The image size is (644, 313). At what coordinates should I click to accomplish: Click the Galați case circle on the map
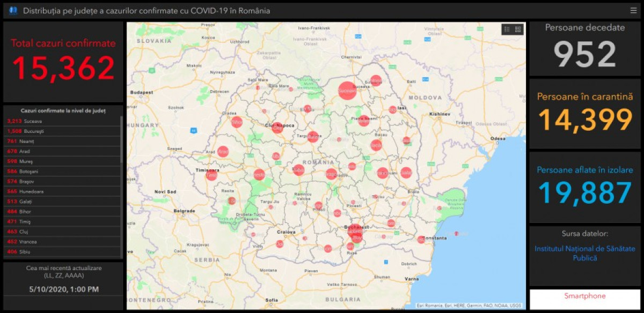(x=406, y=173)
